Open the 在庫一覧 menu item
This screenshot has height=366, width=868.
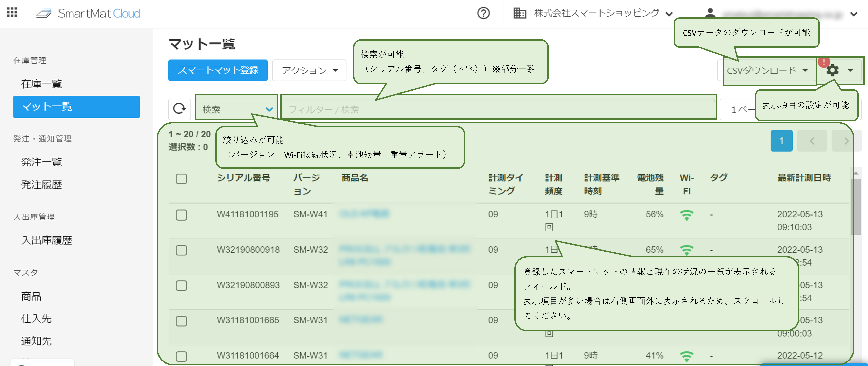point(41,84)
